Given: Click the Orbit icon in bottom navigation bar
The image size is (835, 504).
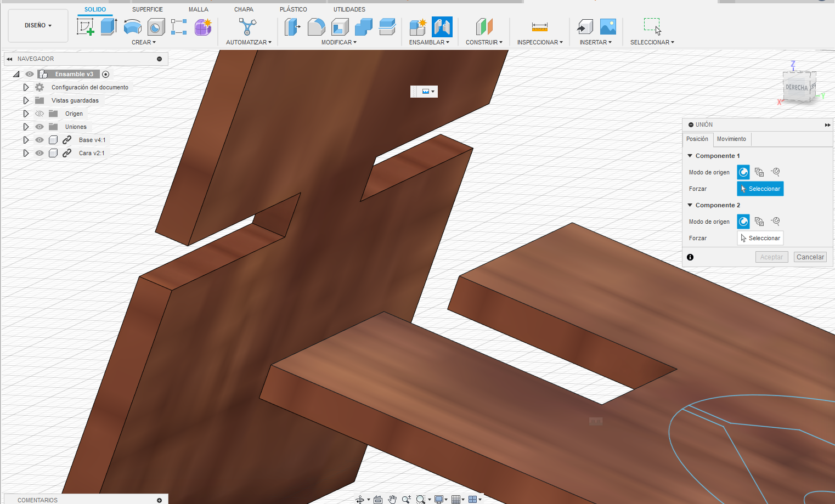Looking at the screenshot, I should point(360,499).
